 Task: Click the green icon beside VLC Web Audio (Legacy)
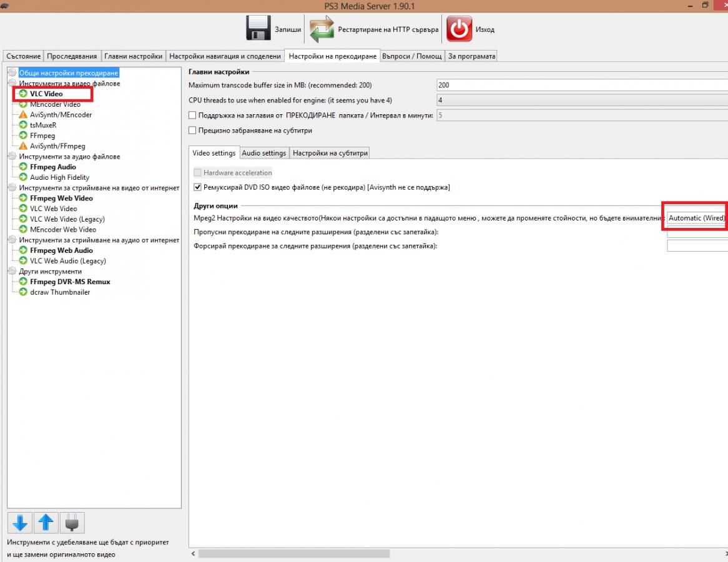coord(23,260)
